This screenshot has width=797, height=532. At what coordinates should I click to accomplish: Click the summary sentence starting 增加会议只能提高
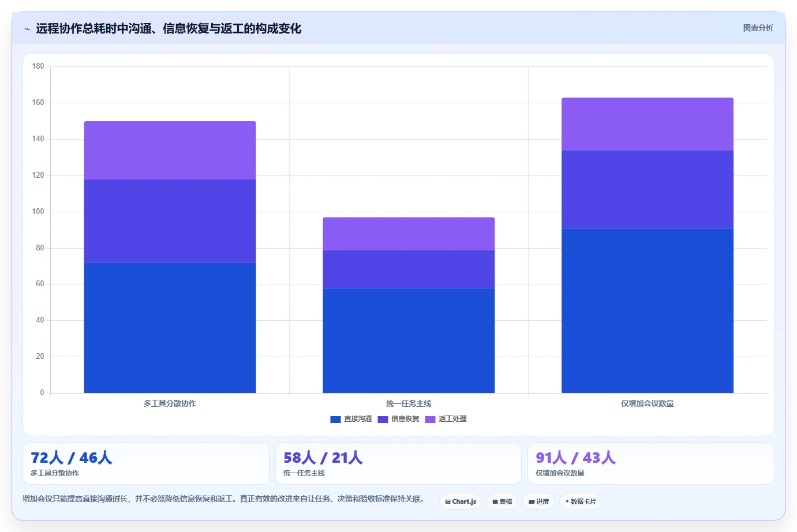[x=223, y=499]
